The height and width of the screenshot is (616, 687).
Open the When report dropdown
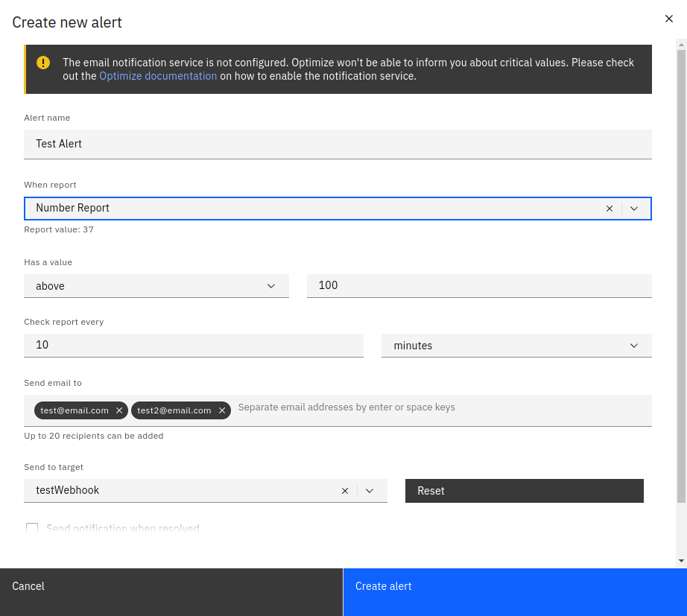point(633,209)
